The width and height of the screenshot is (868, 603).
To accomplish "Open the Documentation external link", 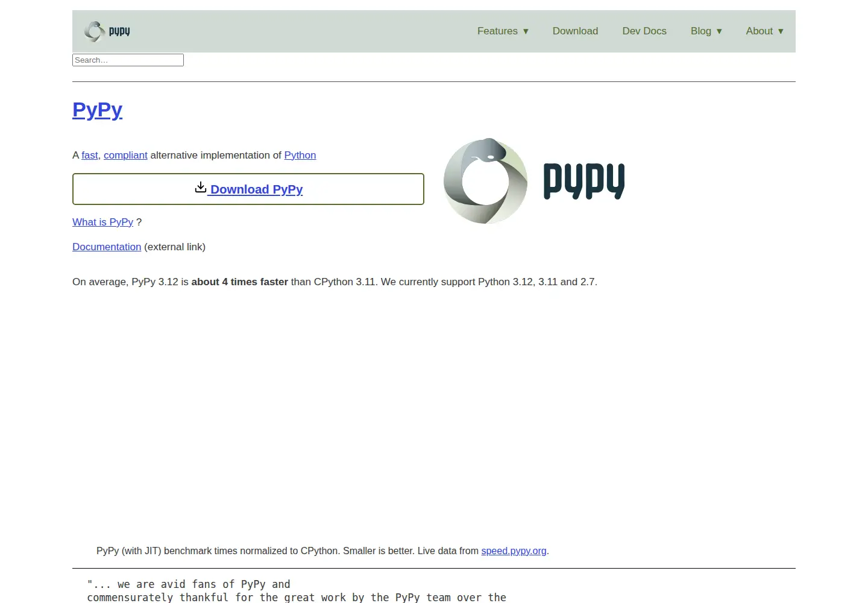I will pos(107,247).
